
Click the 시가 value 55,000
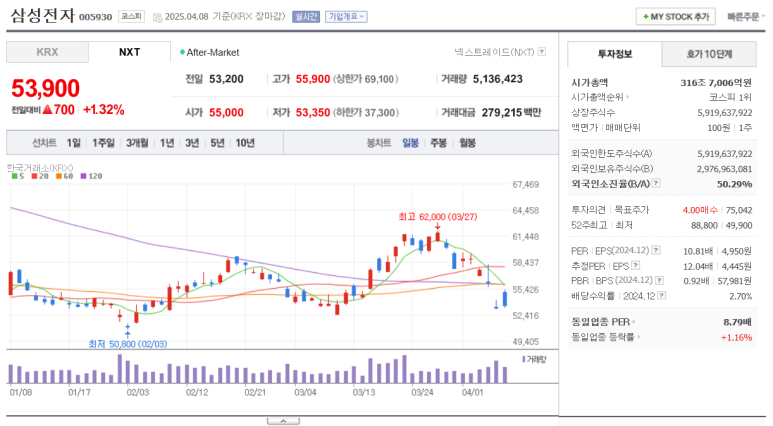point(226,112)
